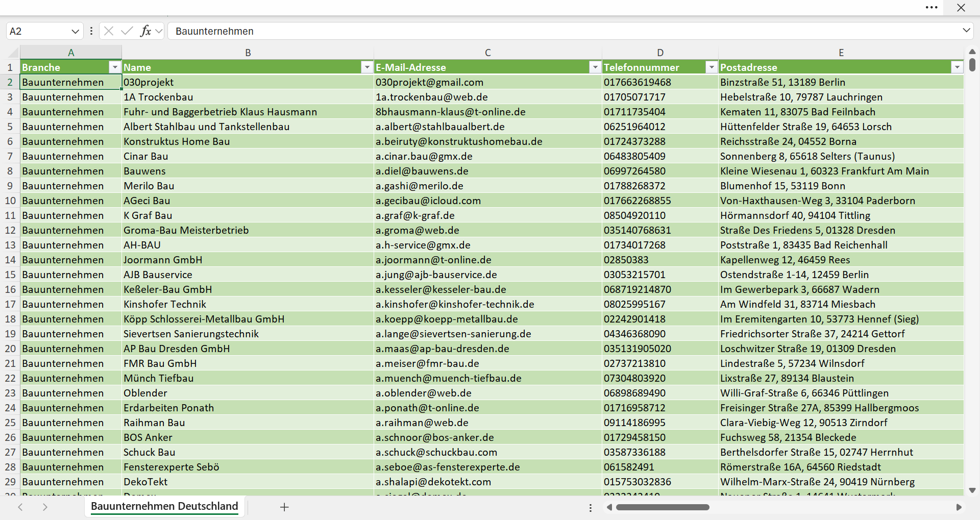
Task: Select the Bauunternehmen Deutschland sheet tab
Action: click(x=164, y=506)
